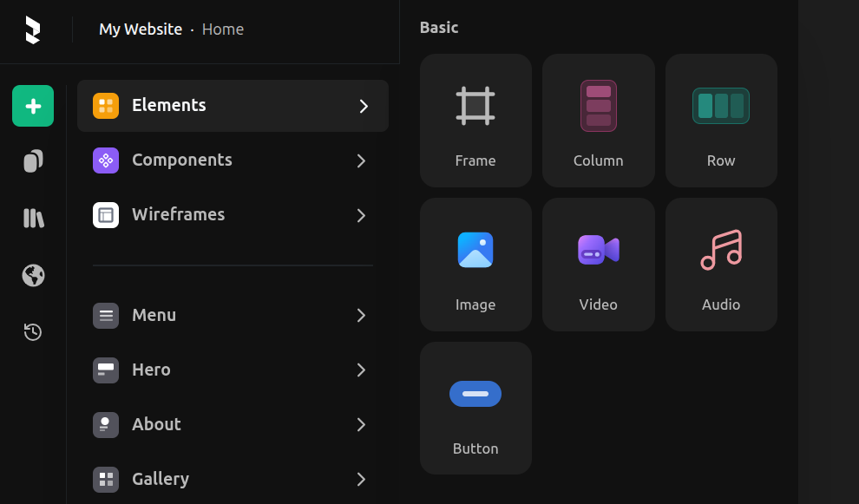Expand the Wireframes chevron arrow
Screen dimensions: 859x504
[362, 215]
